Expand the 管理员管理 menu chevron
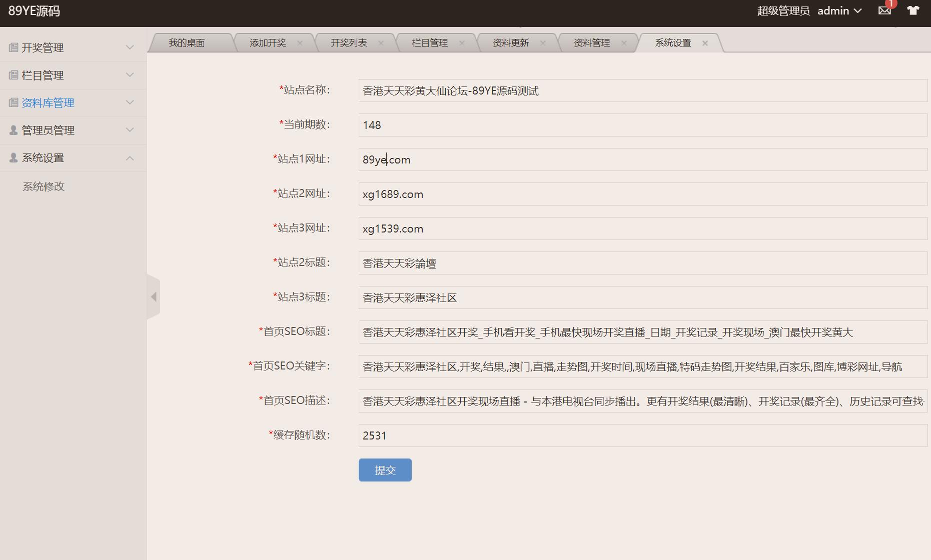The image size is (931, 560). coord(130,130)
